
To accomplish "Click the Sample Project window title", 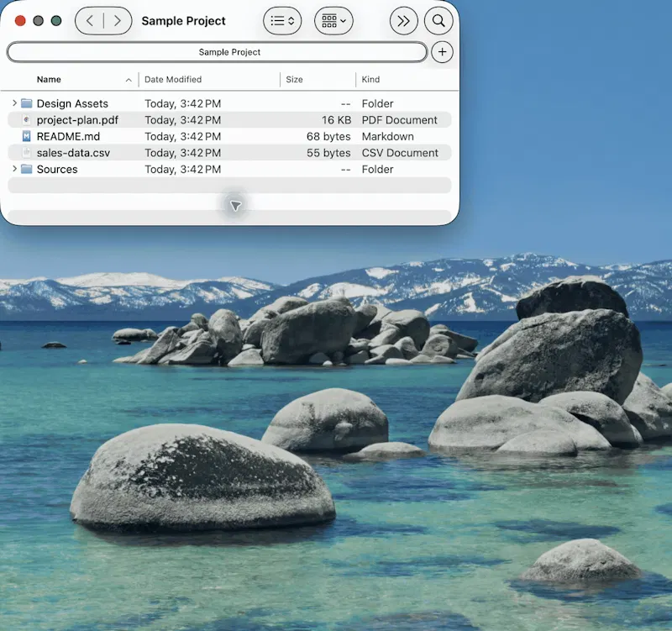I will click(183, 20).
